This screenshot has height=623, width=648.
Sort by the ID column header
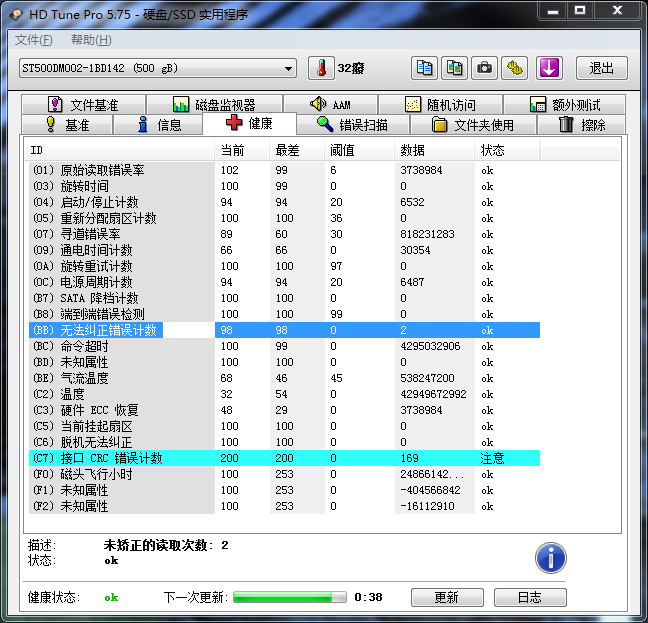click(121, 150)
